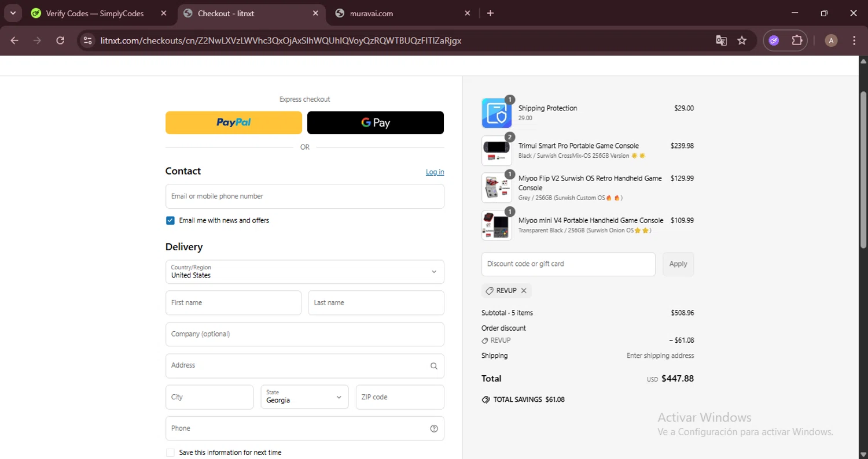Open the Extensions puzzle icon
The width and height of the screenshot is (868, 459).
click(x=797, y=40)
